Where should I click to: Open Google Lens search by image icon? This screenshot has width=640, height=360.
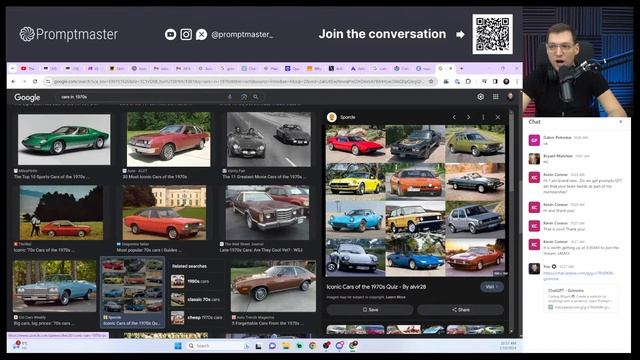pyautogui.click(x=244, y=97)
